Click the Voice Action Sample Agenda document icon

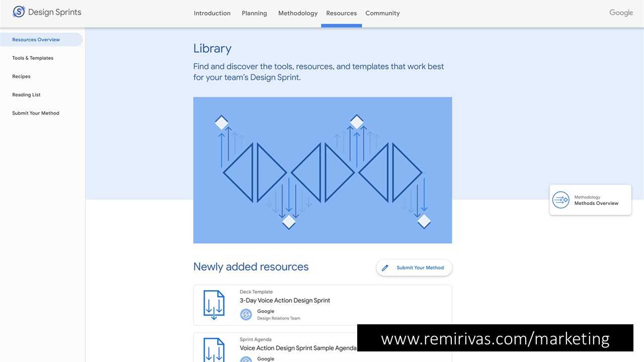[x=214, y=350]
